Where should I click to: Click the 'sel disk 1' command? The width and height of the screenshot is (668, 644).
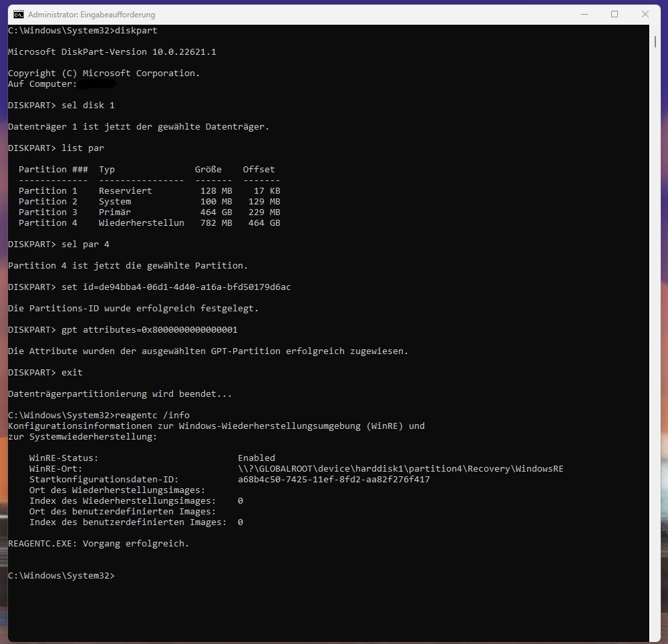(x=88, y=105)
